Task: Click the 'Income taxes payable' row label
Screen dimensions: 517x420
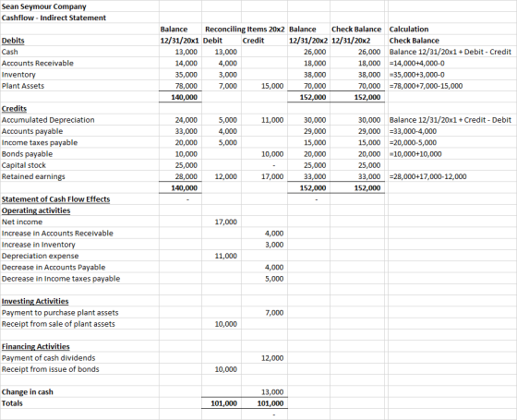Action: pyautogui.click(x=40, y=143)
